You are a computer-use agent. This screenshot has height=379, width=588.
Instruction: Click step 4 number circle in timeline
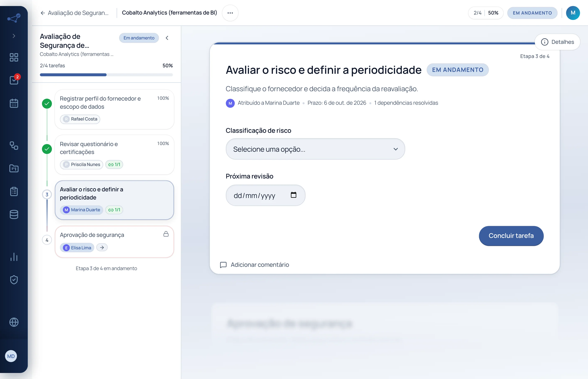click(x=47, y=240)
